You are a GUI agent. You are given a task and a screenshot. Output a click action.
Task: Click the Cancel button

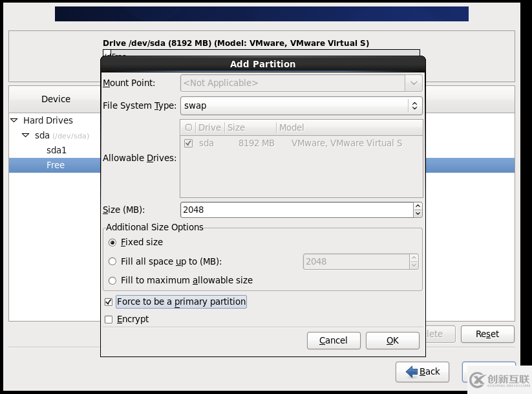[x=334, y=341]
